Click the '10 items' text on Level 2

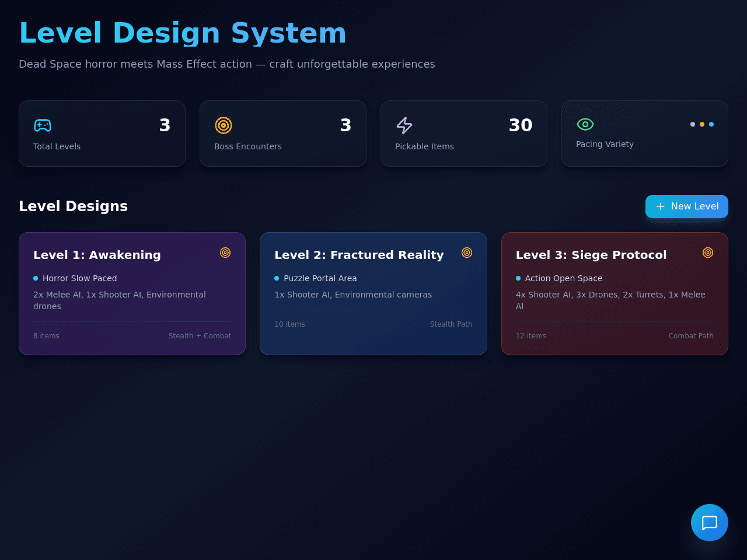[289, 324]
